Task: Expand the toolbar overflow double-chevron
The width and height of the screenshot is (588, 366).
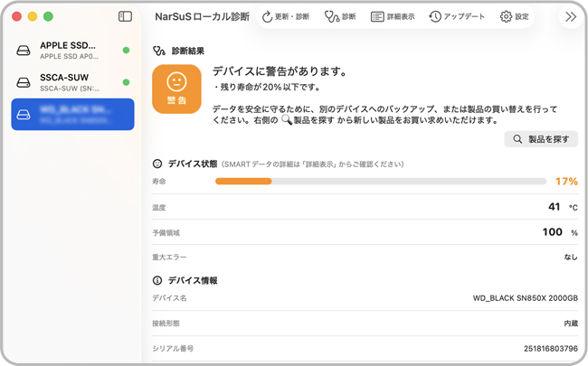Action: [571, 16]
